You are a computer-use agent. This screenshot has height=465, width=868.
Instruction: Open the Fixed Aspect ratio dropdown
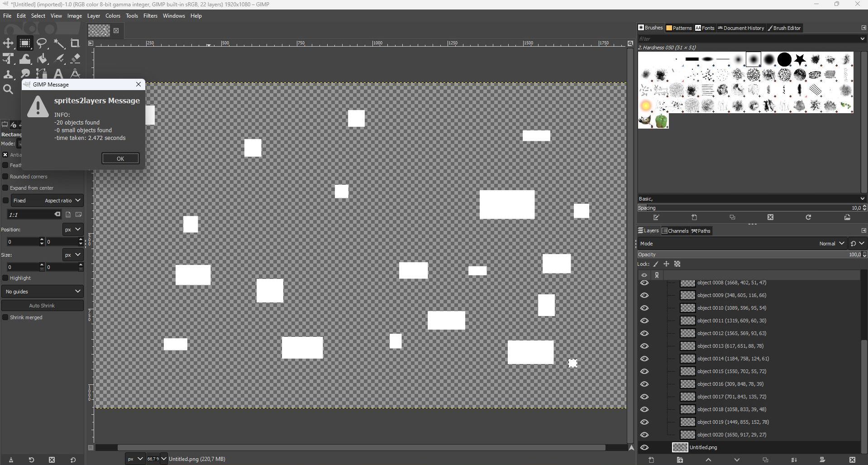(x=47, y=200)
